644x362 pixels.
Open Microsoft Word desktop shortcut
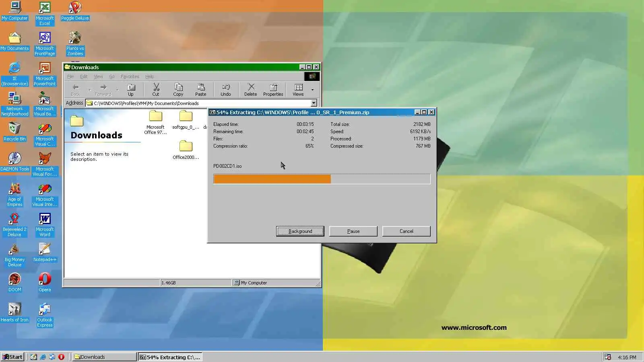pyautogui.click(x=45, y=224)
